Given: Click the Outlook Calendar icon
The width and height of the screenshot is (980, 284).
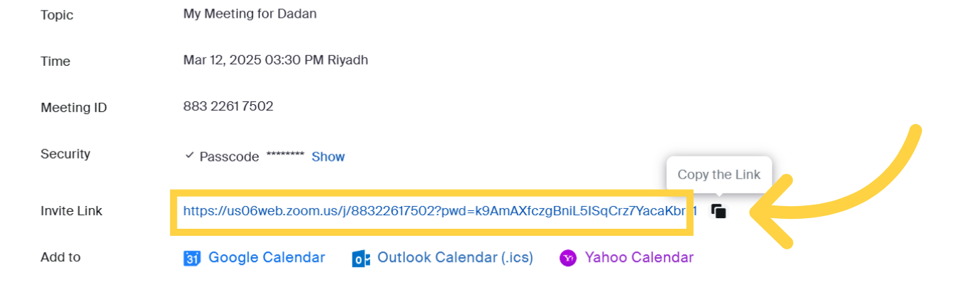Looking at the screenshot, I should (x=361, y=259).
